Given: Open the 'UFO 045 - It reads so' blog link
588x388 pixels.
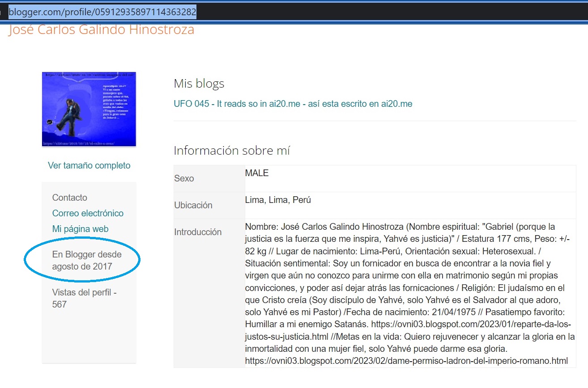Looking at the screenshot, I should tap(293, 104).
